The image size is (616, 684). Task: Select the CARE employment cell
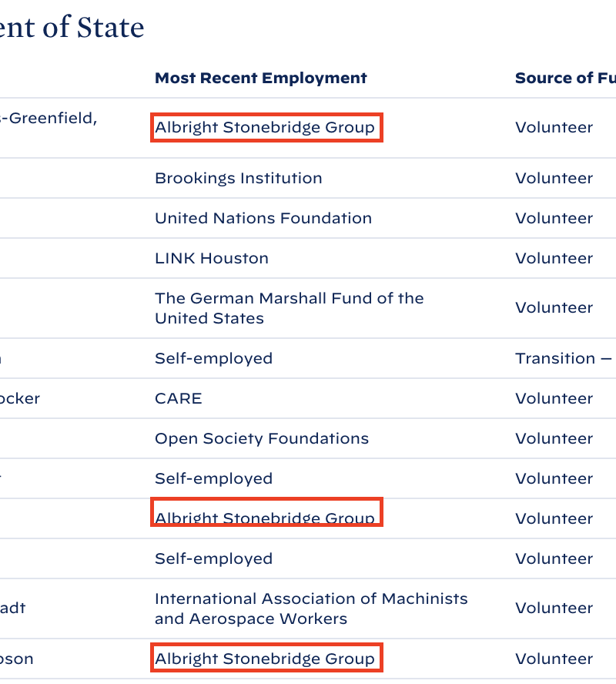click(179, 398)
